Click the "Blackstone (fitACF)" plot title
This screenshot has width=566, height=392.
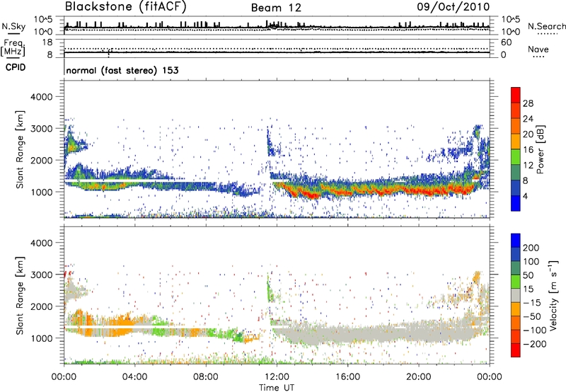(x=126, y=6)
